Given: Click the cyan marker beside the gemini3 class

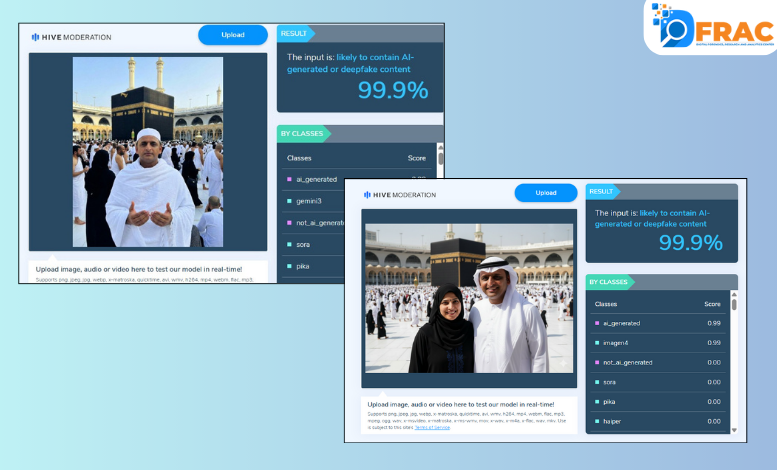Looking at the screenshot, I should (x=289, y=201).
